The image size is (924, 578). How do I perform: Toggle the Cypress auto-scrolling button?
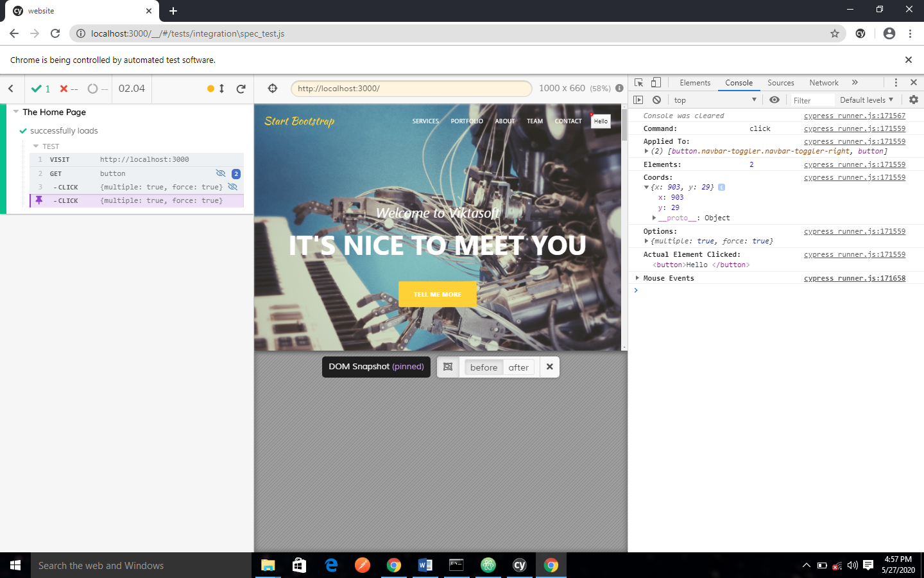click(216, 89)
